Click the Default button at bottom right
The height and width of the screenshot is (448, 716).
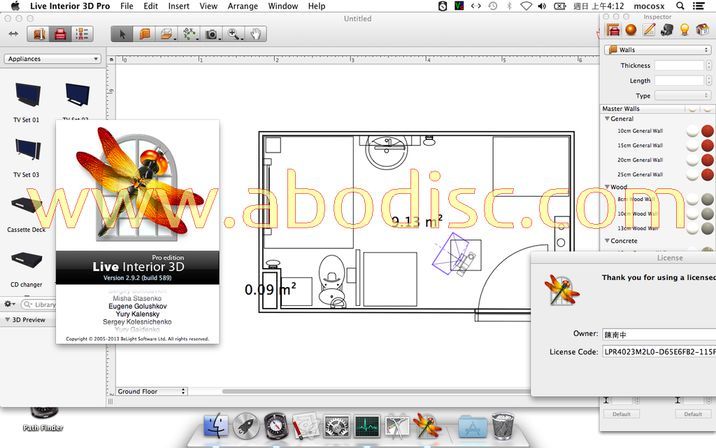[692, 413]
